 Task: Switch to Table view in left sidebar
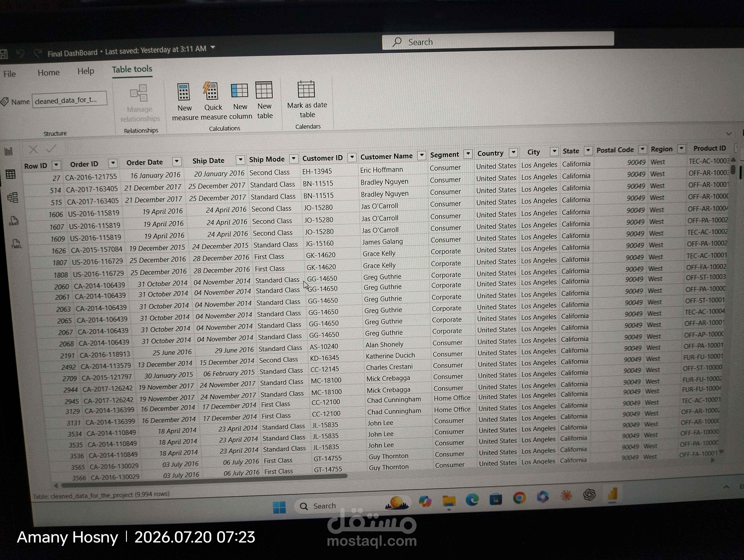pos(10,174)
